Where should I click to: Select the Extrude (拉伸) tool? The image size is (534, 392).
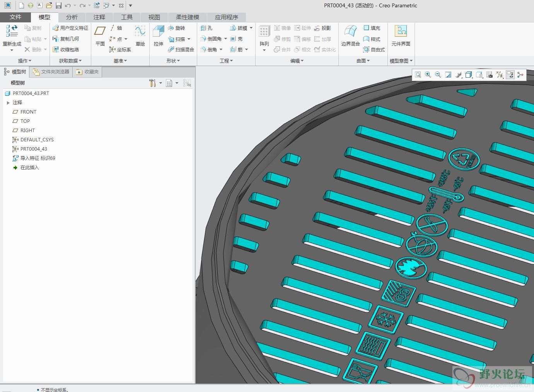159,36
